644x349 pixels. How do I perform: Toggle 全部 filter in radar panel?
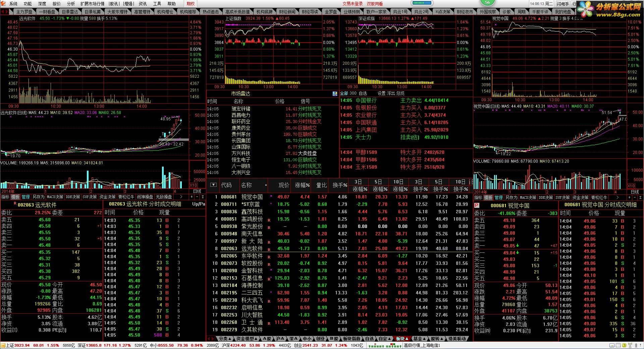(x=344, y=93)
